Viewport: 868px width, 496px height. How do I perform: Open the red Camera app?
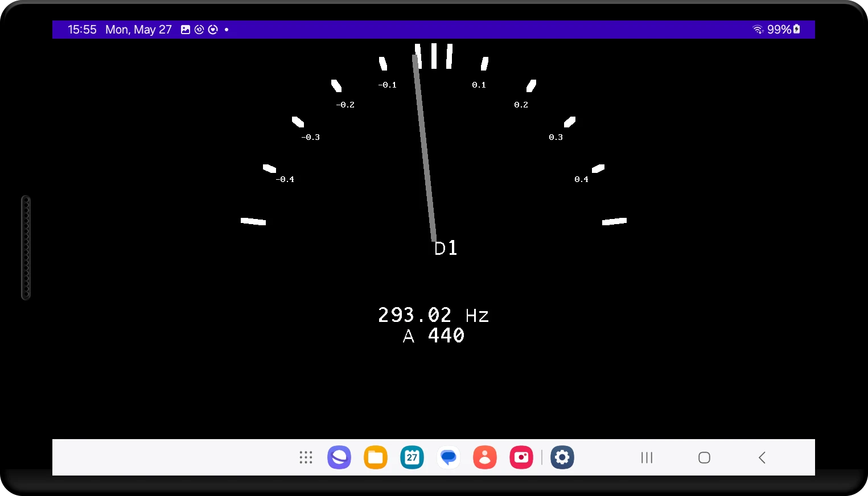tap(521, 457)
